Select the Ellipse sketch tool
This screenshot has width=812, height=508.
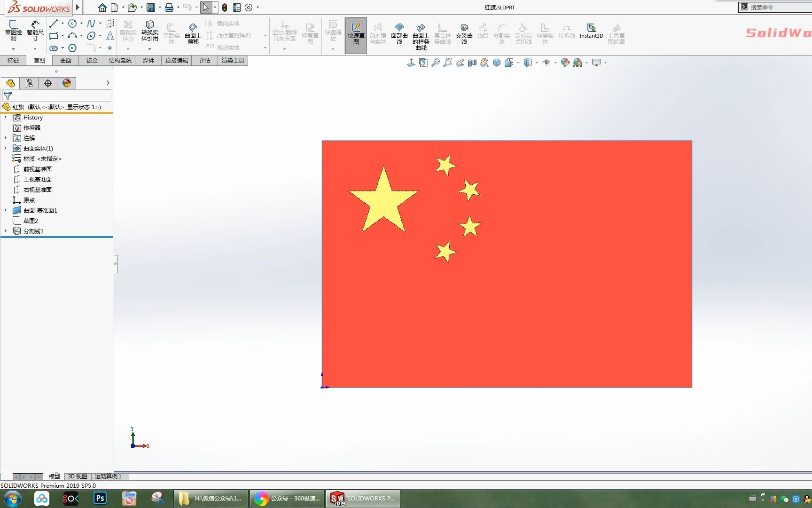click(91, 36)
